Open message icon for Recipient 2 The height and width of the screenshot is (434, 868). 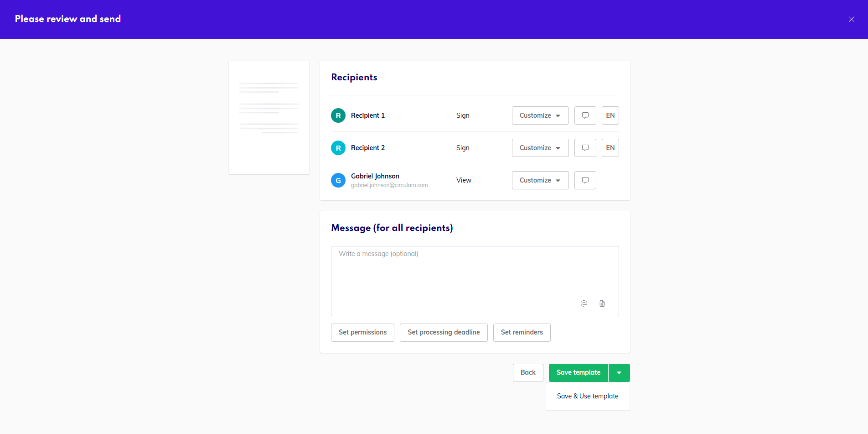pyautogui.click(x=585, y=148)
